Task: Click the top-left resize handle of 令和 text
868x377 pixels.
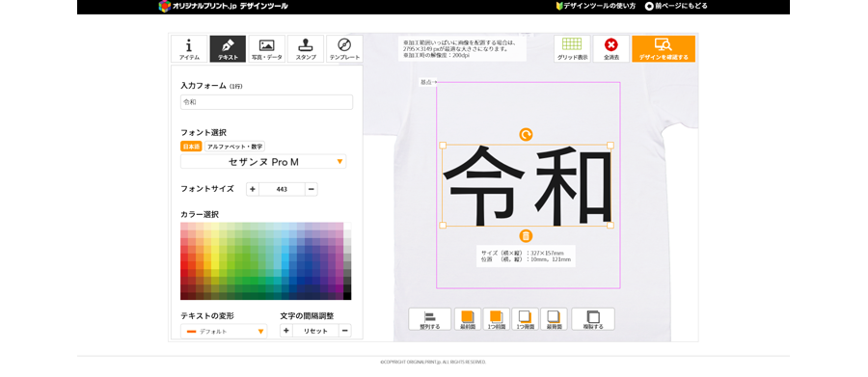Action: 443,145
